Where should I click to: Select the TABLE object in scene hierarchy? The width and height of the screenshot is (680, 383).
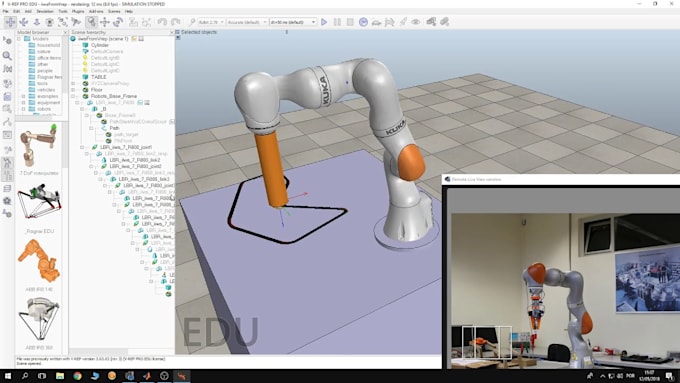pos(99,77)
